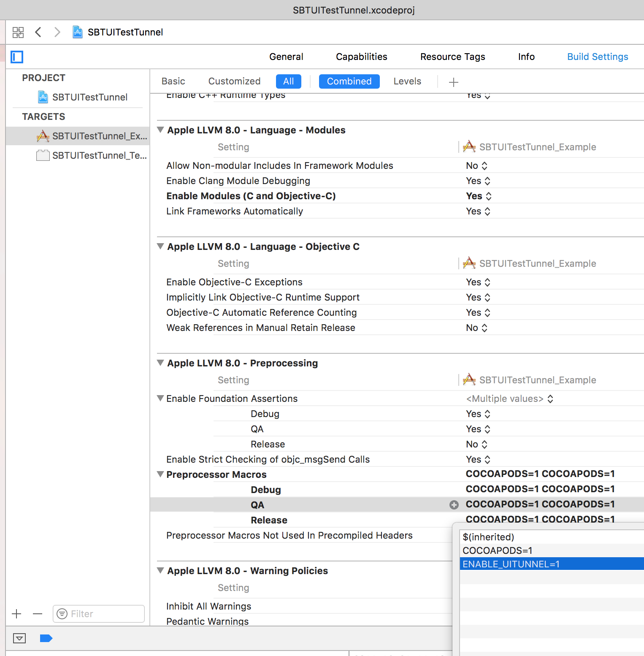Screen dimensions: 644x656
Task: Open Multiple values popup for Foundation Assertions
Action: tap(510, 398)
